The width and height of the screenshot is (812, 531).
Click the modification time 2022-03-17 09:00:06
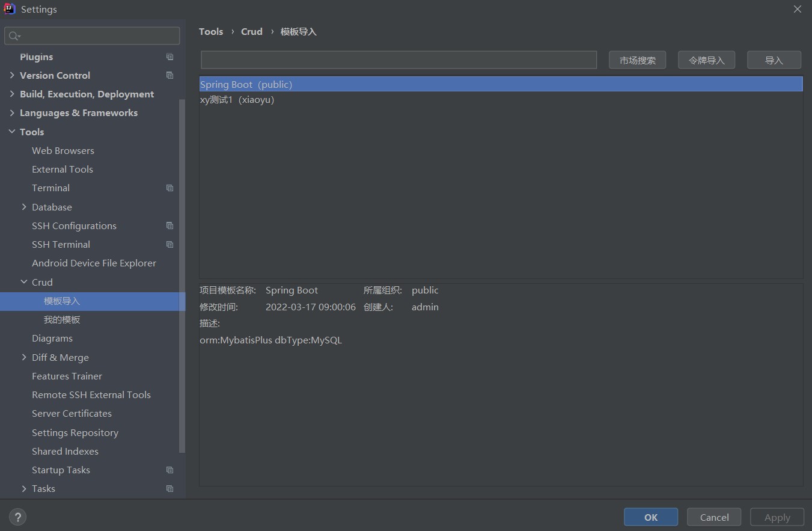click(311, 307)
